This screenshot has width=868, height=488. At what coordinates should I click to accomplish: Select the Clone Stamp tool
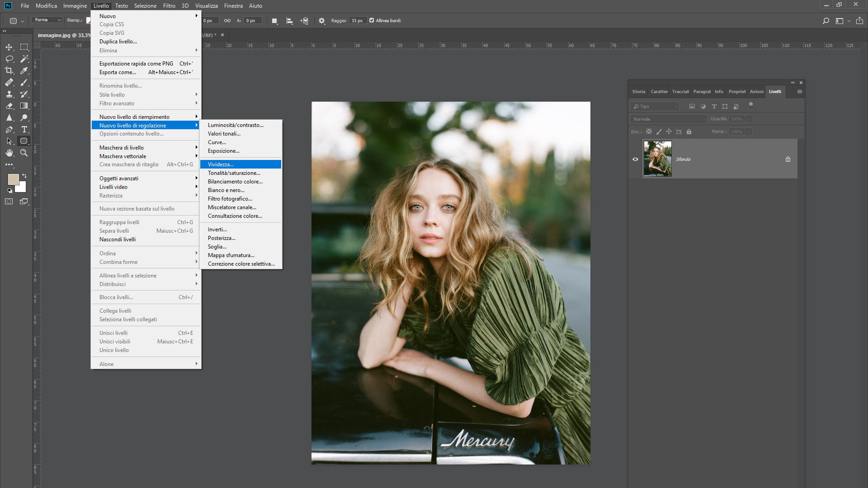coord(9,94)
